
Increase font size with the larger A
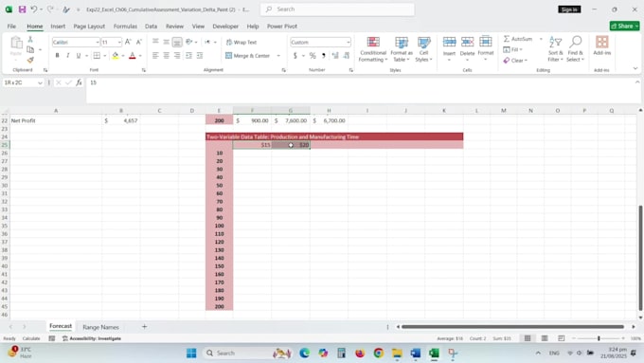point(128,42)
